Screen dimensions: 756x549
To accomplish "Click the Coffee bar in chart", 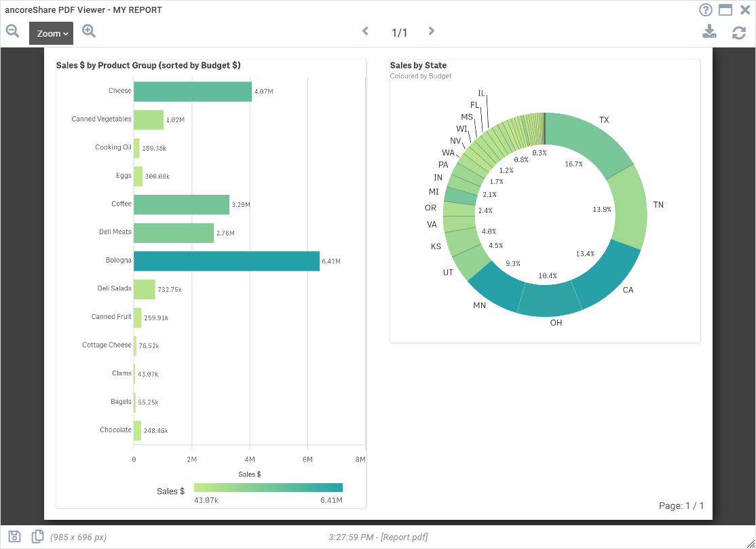I will click(181, 205).
